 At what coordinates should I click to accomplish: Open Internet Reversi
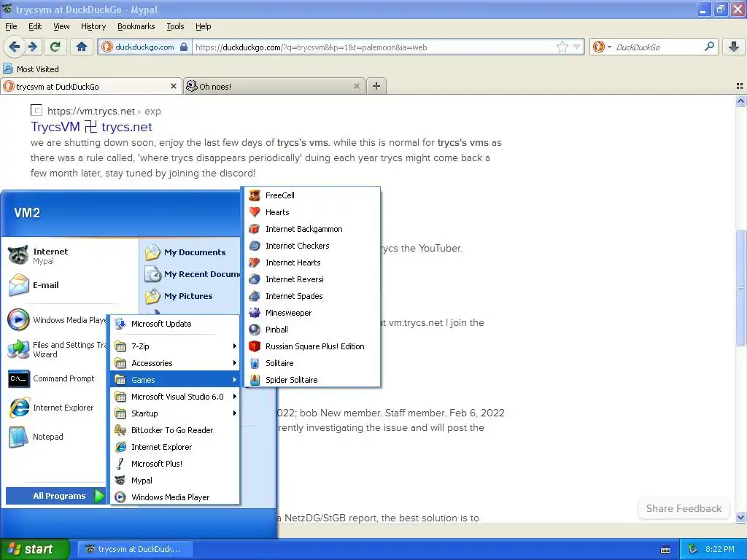[312, 279]
